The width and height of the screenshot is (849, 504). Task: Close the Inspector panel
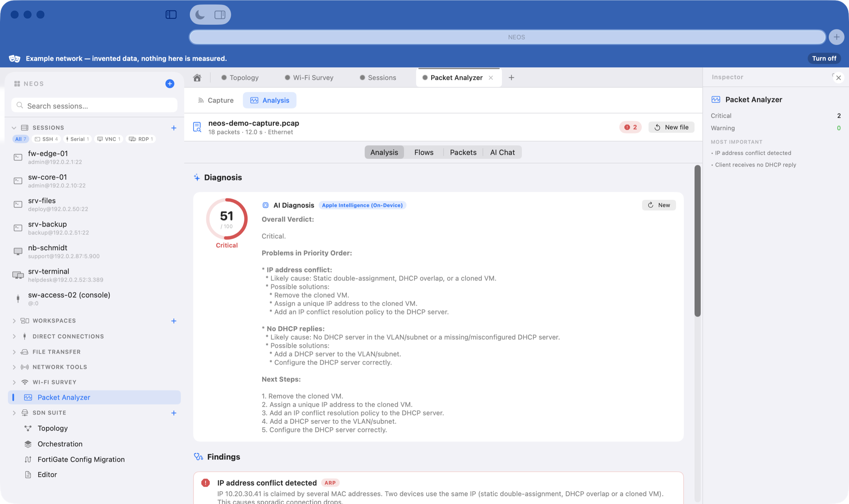(x=838, y=78)
